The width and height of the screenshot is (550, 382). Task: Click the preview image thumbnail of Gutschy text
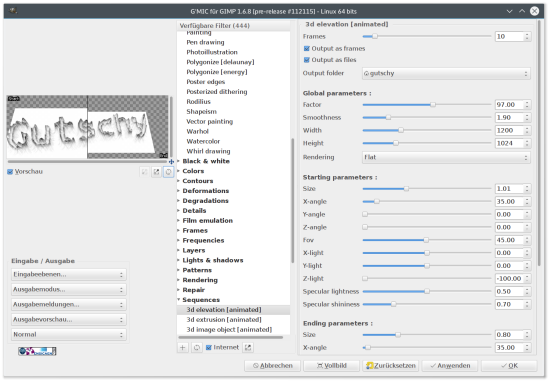87,127
